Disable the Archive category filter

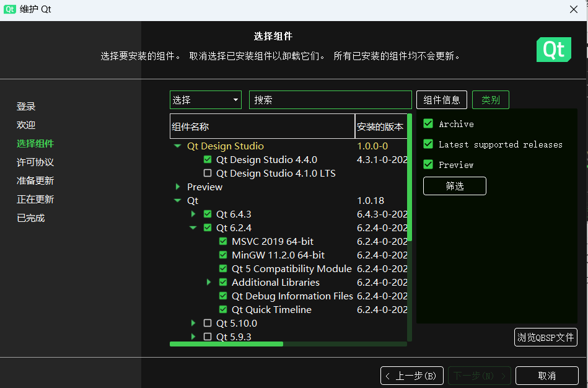pos(428,123)
